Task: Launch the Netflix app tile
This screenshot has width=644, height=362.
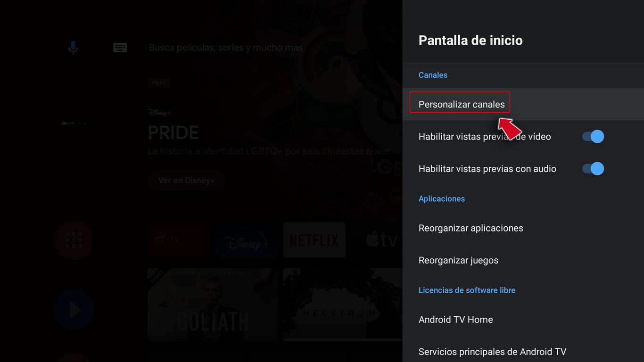Action: [314, 240]
